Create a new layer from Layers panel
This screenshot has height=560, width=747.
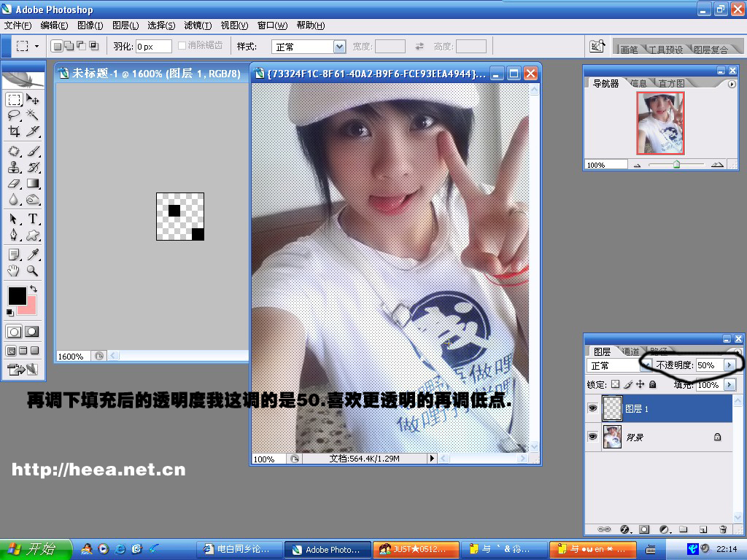point(703,529)
